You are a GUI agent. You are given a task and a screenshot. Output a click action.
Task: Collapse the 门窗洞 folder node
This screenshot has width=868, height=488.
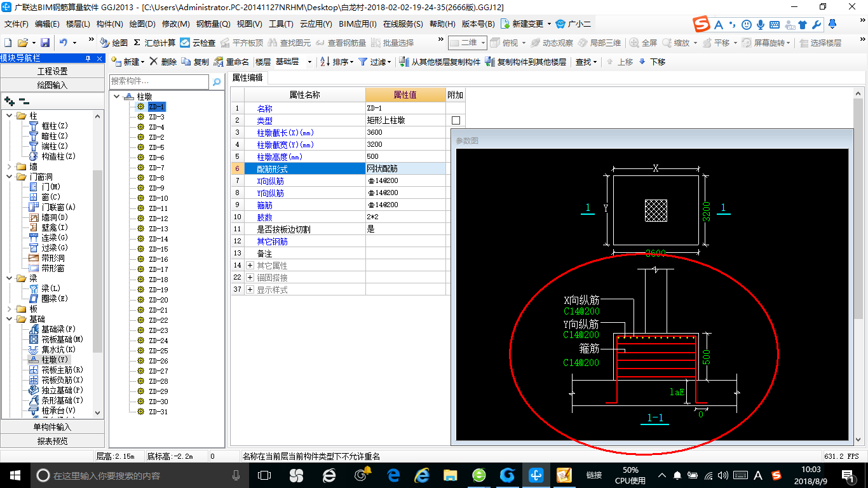point(10,177)
